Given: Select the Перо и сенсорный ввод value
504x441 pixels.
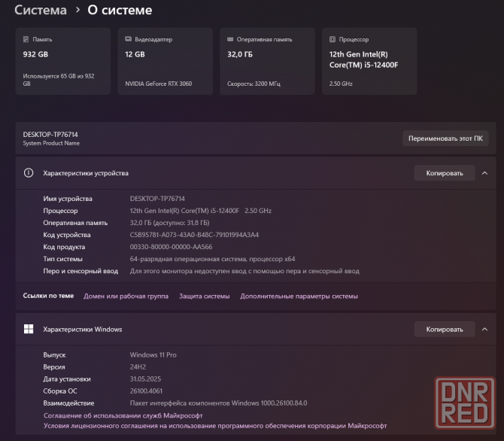Looking at the screenshot, I should (x=244, y=271).
